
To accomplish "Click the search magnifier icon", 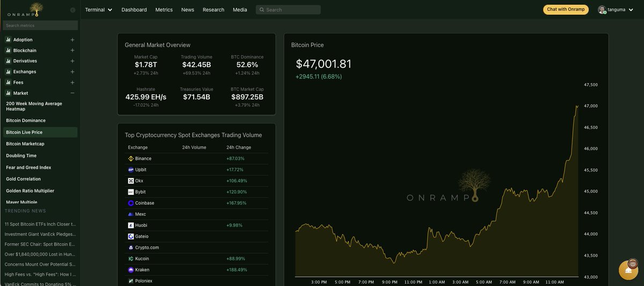I will coord(261,10).
